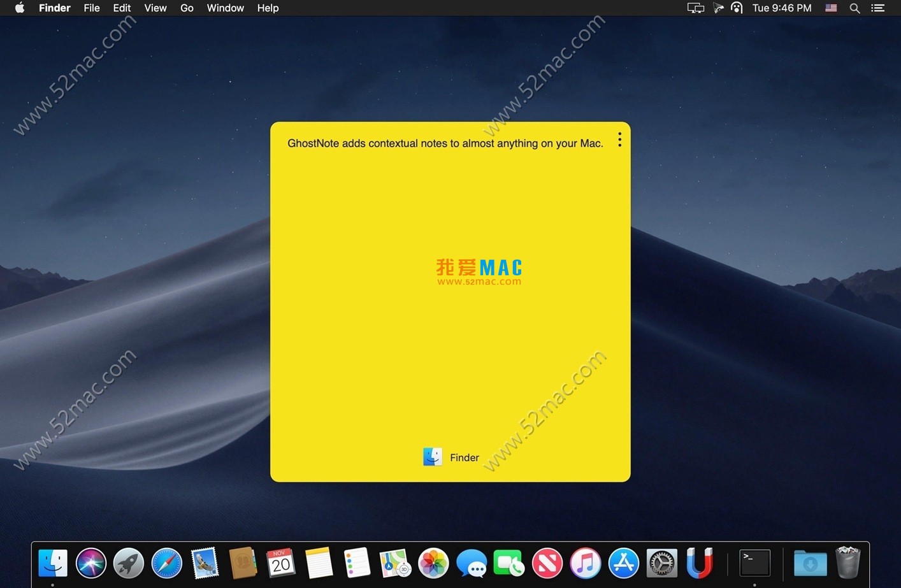Screen dimensions: 901x588
Task: Open the Downloads folder in the Dock
Action: (810, 563)
